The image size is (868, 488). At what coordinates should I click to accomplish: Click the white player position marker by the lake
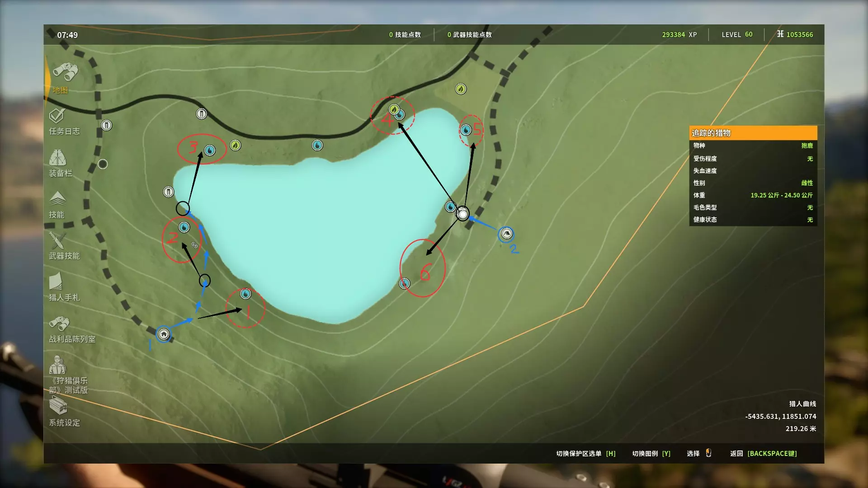[462, 214]
